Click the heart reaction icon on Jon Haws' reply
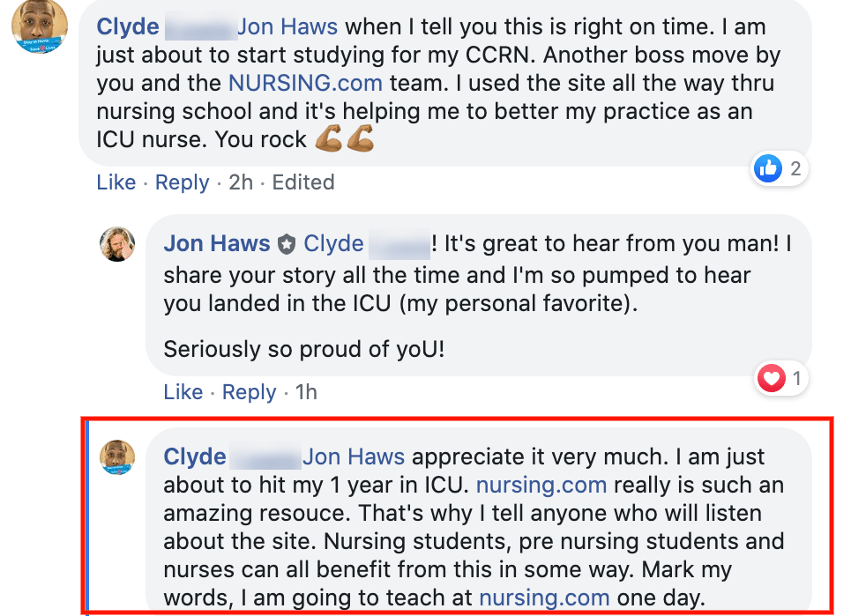 772,379
